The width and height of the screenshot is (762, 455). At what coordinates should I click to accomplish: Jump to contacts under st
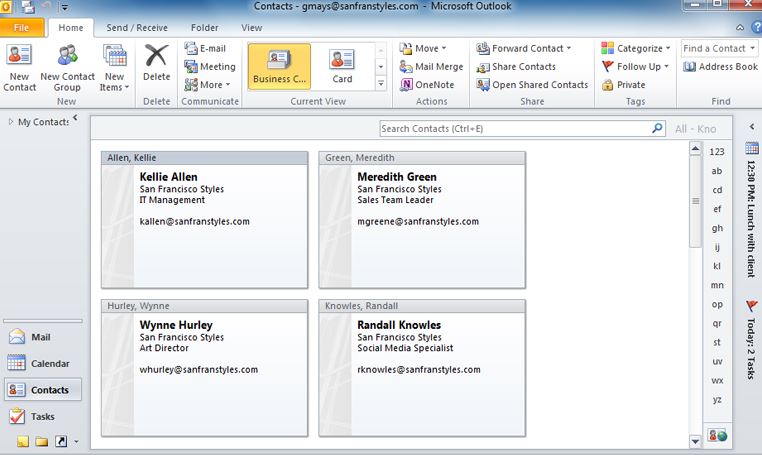(x=717, y=342)
